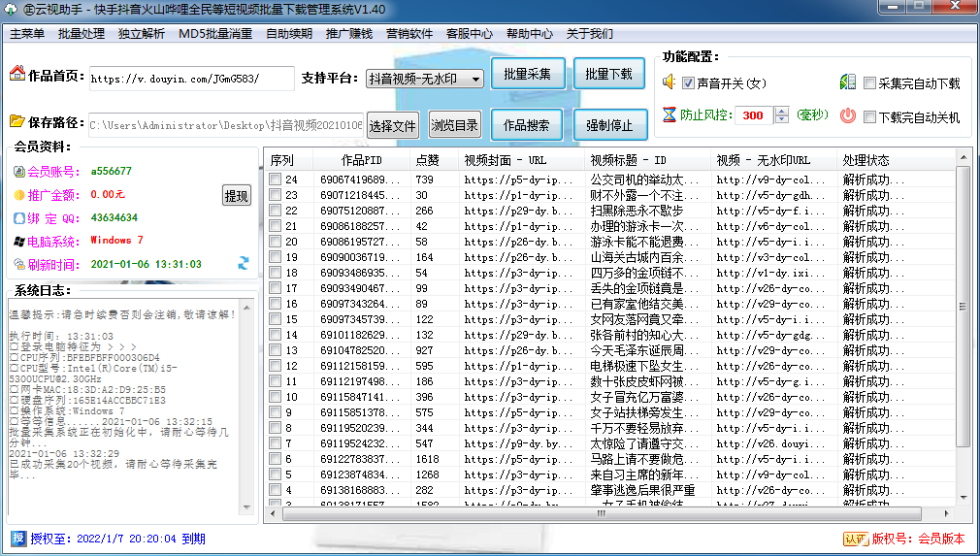Click the home icon beside 作品首页

(x=17, y=73)
